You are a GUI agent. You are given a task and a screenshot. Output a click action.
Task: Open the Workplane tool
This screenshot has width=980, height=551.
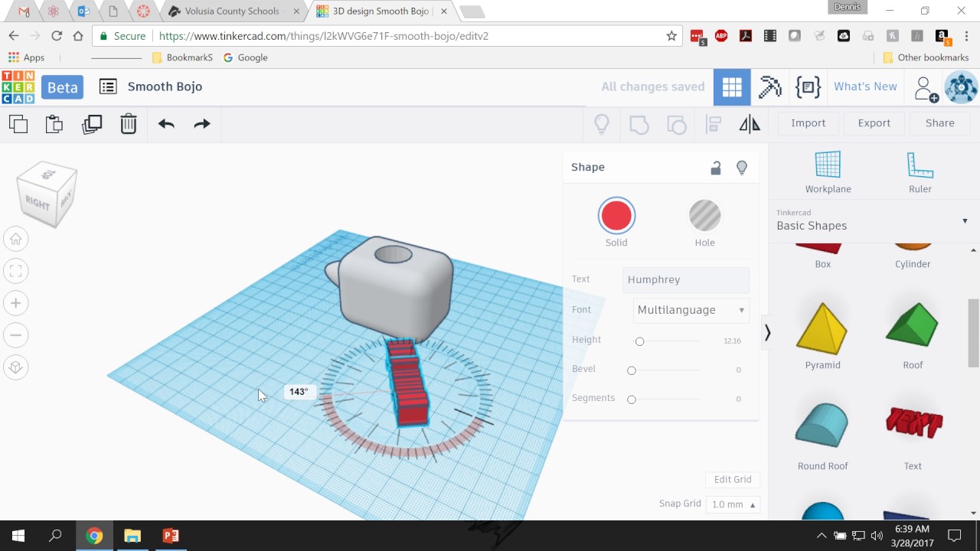click(x=828, y=172)
